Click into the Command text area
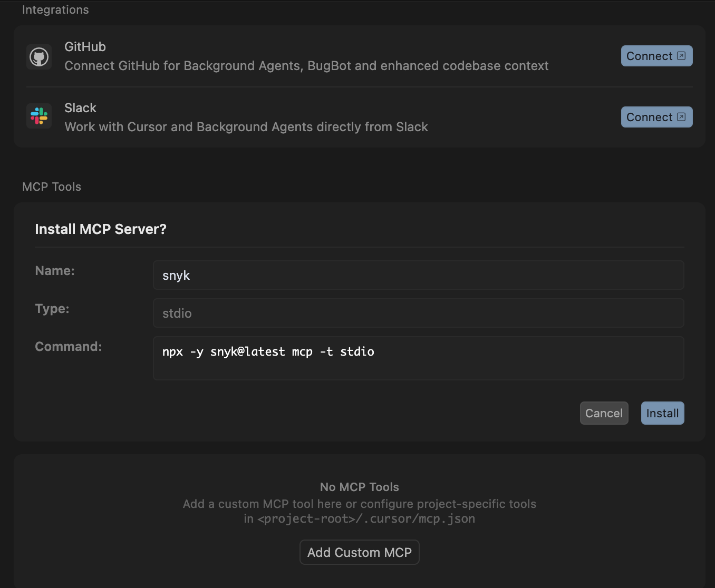The height and width of the screenshot is (588, 715). [418, 358]
